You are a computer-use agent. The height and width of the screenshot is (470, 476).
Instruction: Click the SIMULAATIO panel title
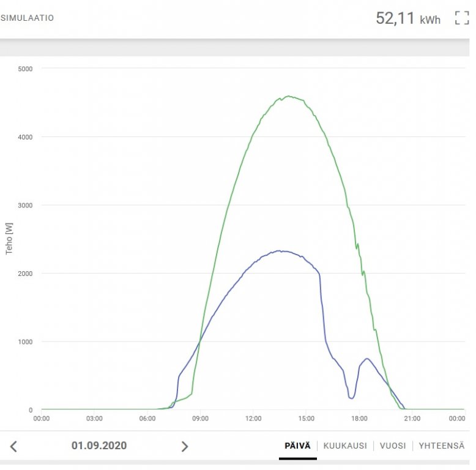[28, 18]
